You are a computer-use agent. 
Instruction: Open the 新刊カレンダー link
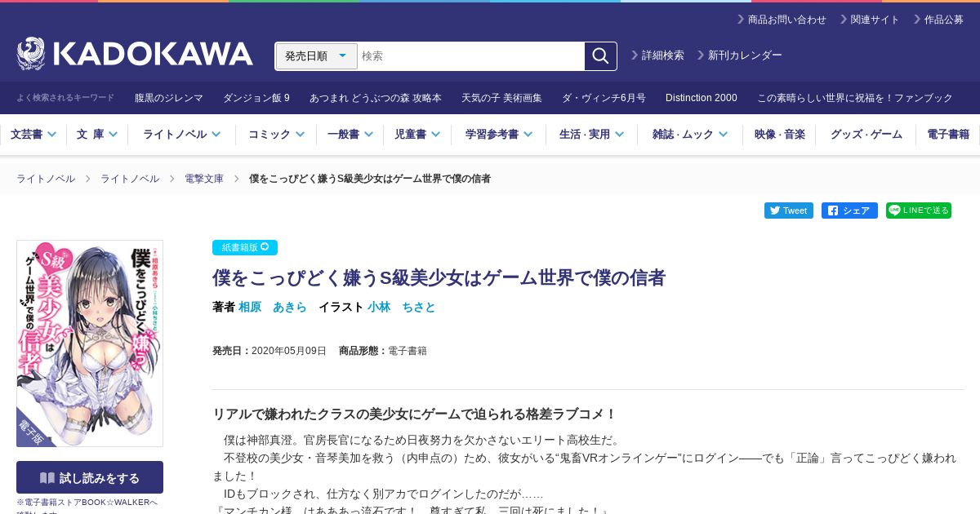739,55
